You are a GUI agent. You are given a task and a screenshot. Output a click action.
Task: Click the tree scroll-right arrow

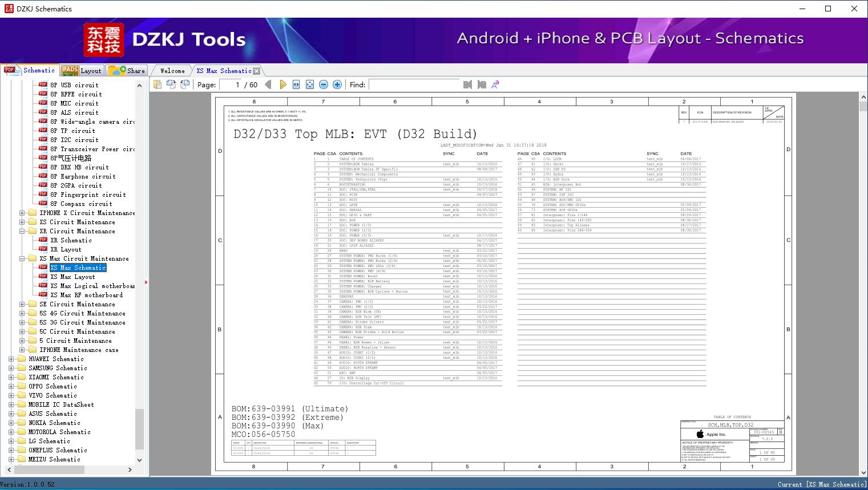[130, 469]
